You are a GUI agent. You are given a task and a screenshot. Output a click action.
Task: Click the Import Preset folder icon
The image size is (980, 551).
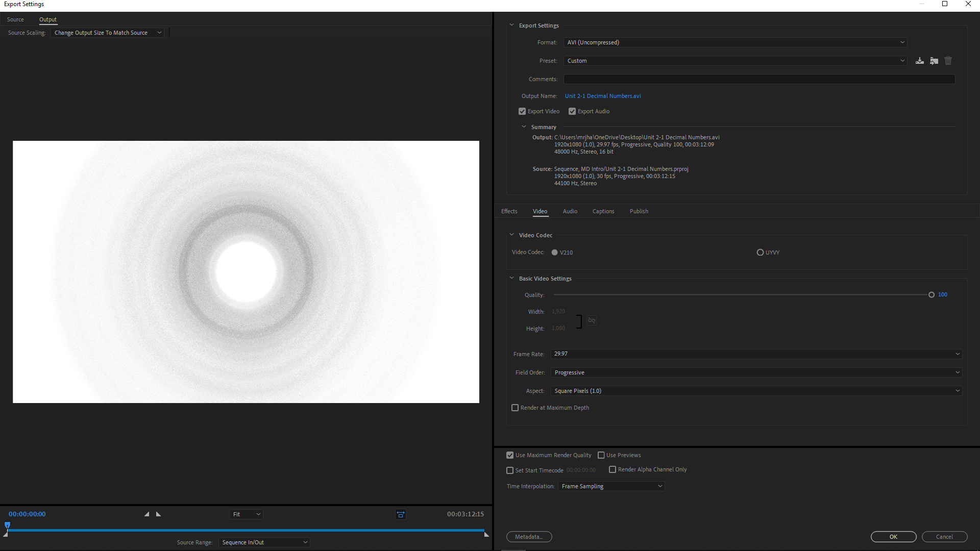934,60
